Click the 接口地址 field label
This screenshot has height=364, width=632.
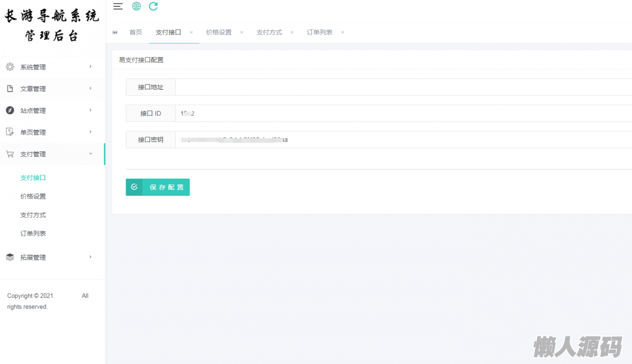151,87
